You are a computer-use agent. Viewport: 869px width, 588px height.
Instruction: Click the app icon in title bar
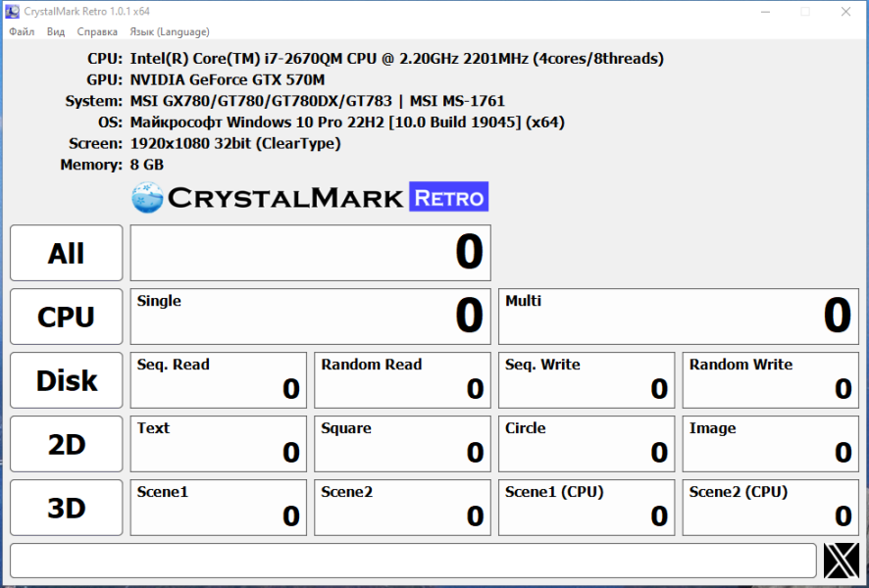pyautogui.click(x=12, y=11)
